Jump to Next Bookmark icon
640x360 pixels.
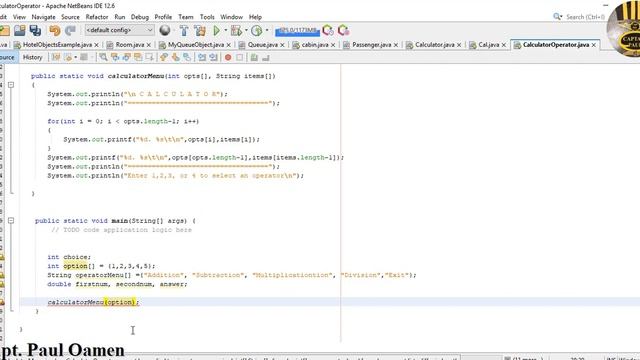pyautogui.click(x=176, y=58)
